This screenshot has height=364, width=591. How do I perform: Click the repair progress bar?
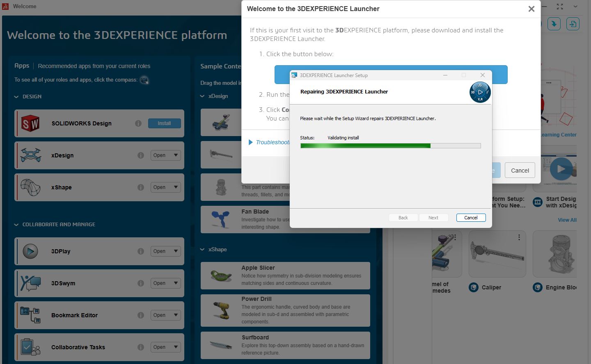[x=390, y=146]
